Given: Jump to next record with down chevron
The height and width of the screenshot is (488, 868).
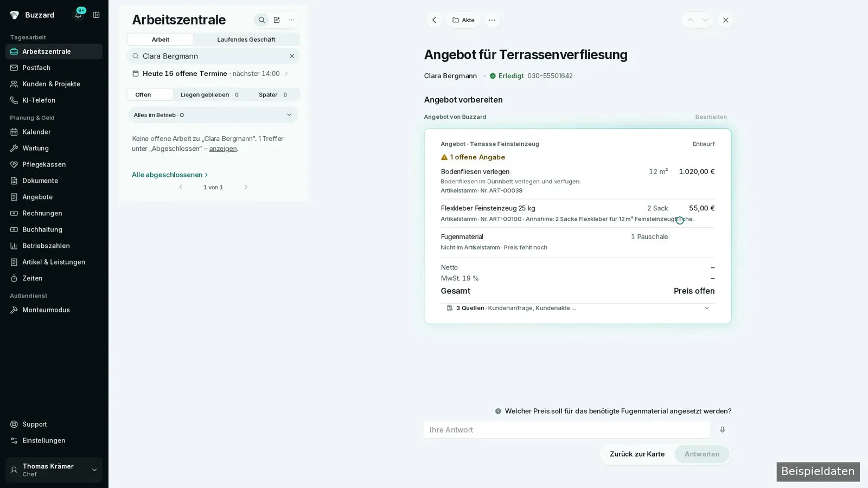Looking at the screenshot, I should coord(705,20).
